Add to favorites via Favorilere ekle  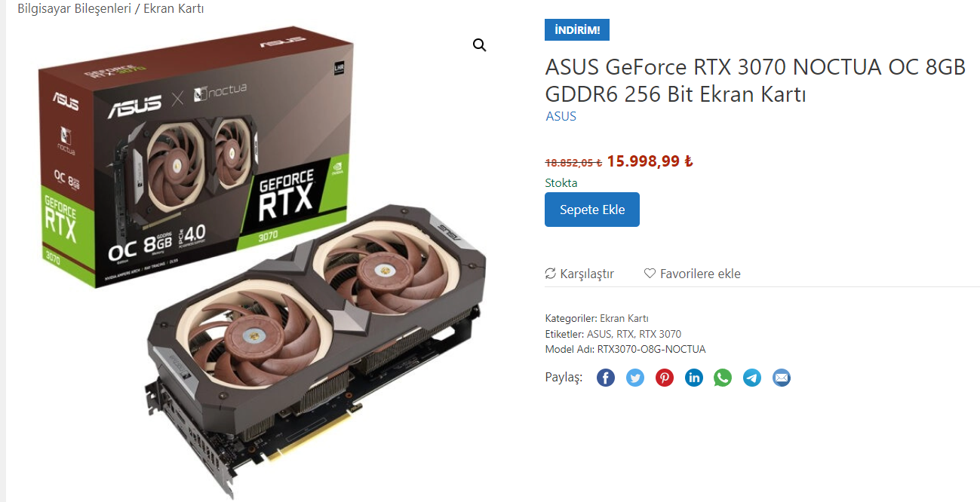[692, 274]
